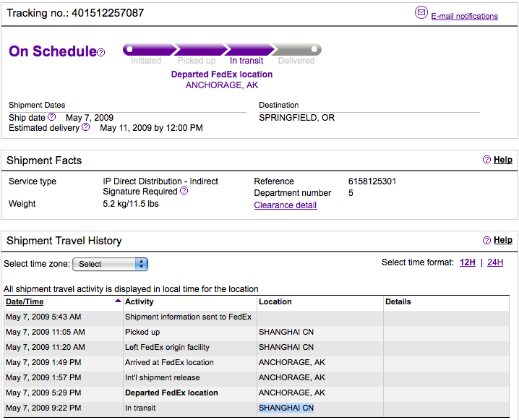The height and width of the screenshot is (420, 519).
Task: Click tracking number 401512257087
Action: pyautogui.click(x=108, y=13)
